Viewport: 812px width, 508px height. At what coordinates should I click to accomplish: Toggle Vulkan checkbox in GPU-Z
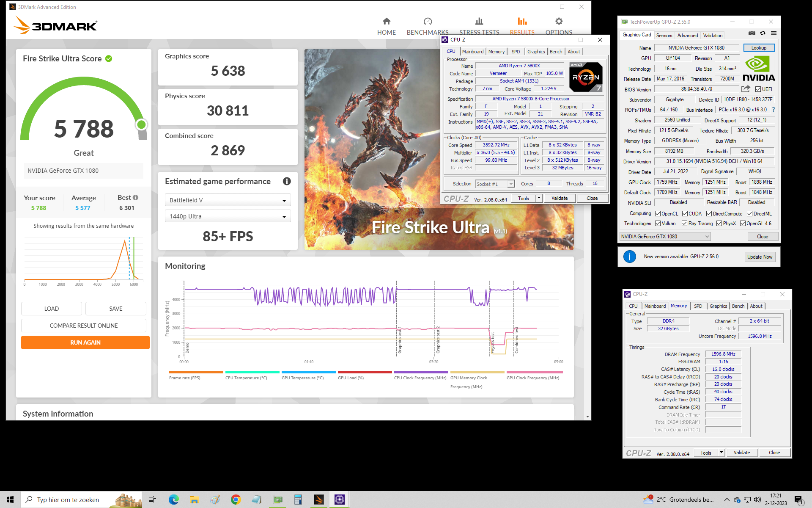658,224
